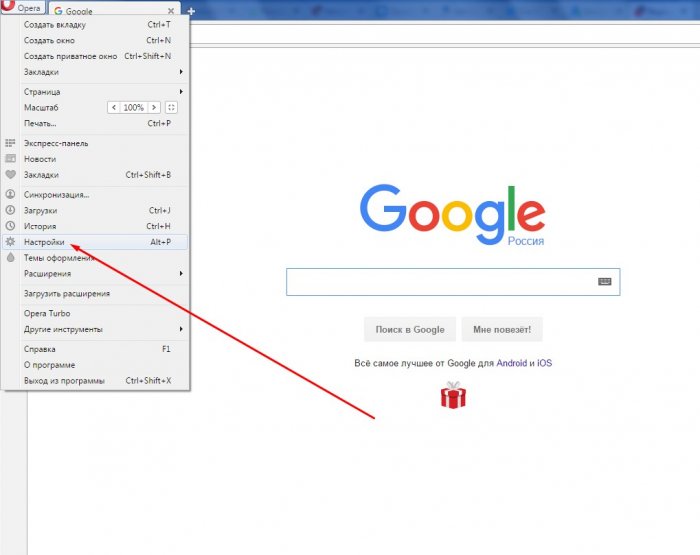Click the Синхронизация user icon
This screenshot has height=555, width=700.
pyautogui.click(x=10, y=194)
